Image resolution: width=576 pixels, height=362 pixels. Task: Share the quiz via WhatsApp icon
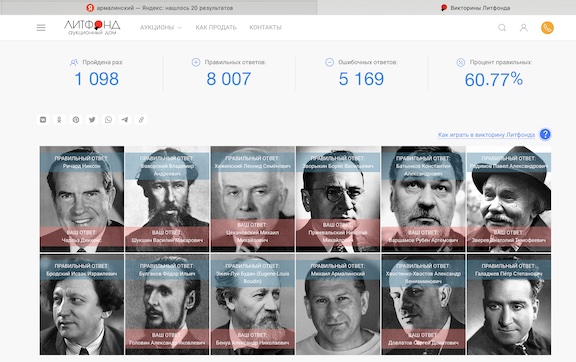click(108, 120)
